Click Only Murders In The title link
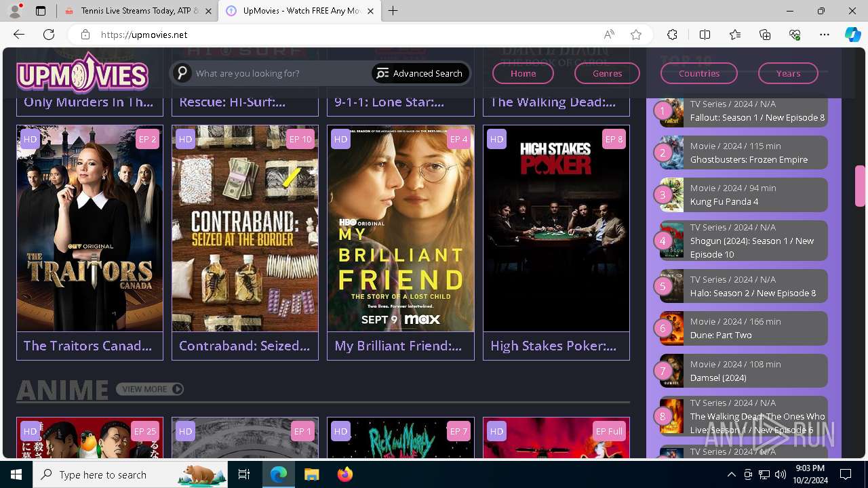The height and width of the screenshot is (488, 868). click(x=88, y=102)
